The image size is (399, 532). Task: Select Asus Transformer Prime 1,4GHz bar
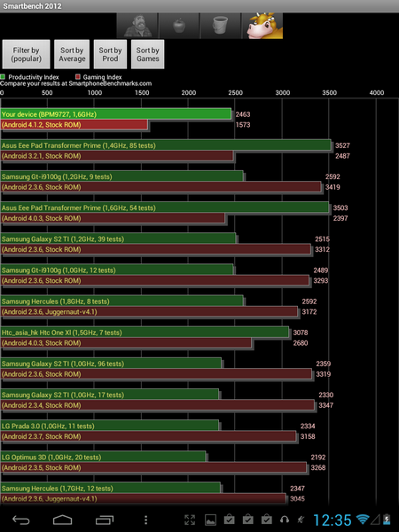[166, 145]
